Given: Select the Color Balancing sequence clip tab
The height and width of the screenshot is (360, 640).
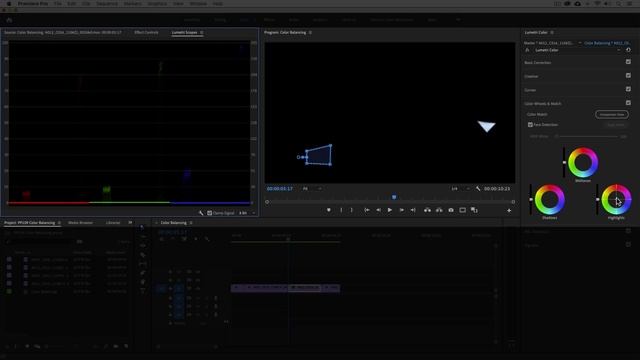Looking at the screenshot, I should (x=607, y=43).
